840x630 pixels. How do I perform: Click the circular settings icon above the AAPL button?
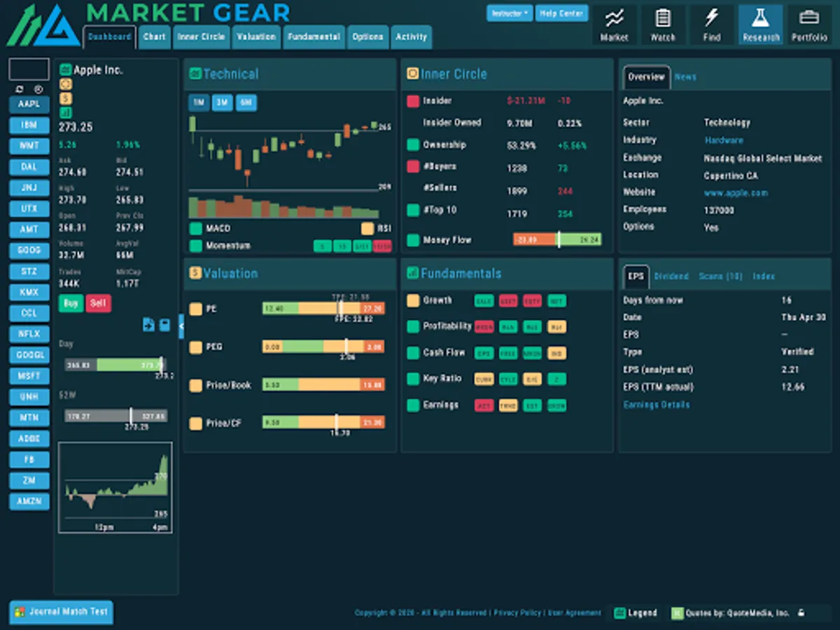tap(38, 90)
